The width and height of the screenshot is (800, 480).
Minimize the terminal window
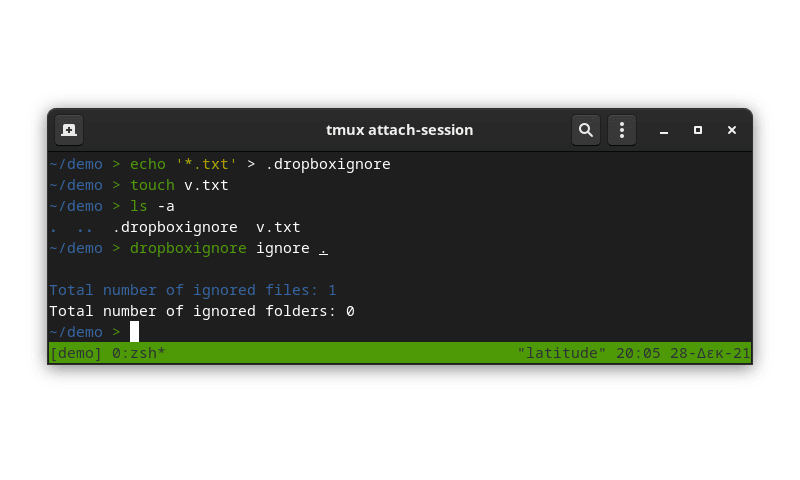[x=664, y=131]
